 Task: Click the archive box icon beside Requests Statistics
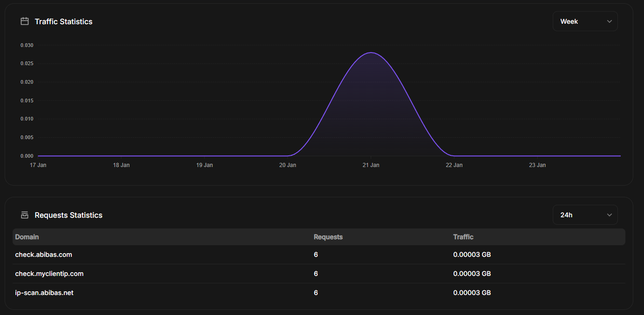click(x=25, y=215)
